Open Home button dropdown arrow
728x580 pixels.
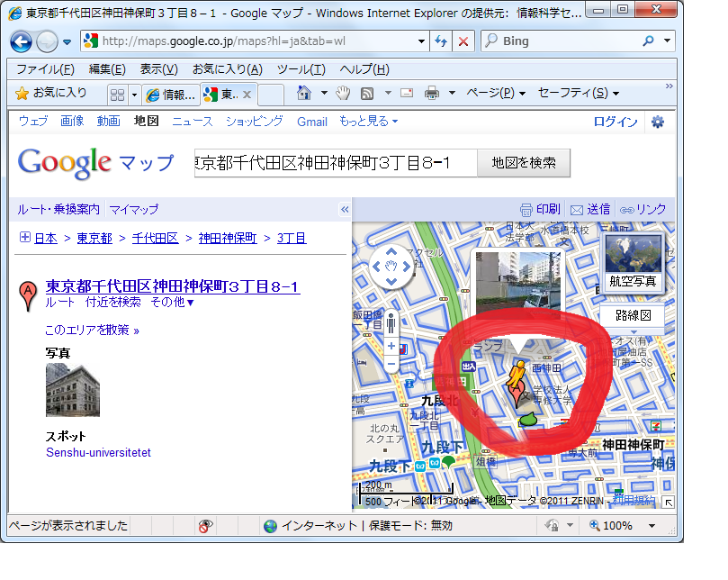325,94
